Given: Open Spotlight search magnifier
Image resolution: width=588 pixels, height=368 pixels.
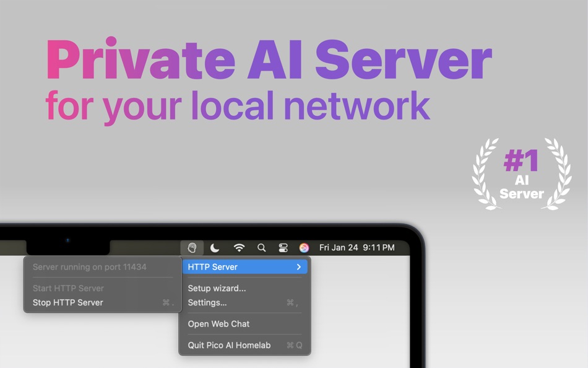Looking at the screenshot, I should (x=261, y=247).
